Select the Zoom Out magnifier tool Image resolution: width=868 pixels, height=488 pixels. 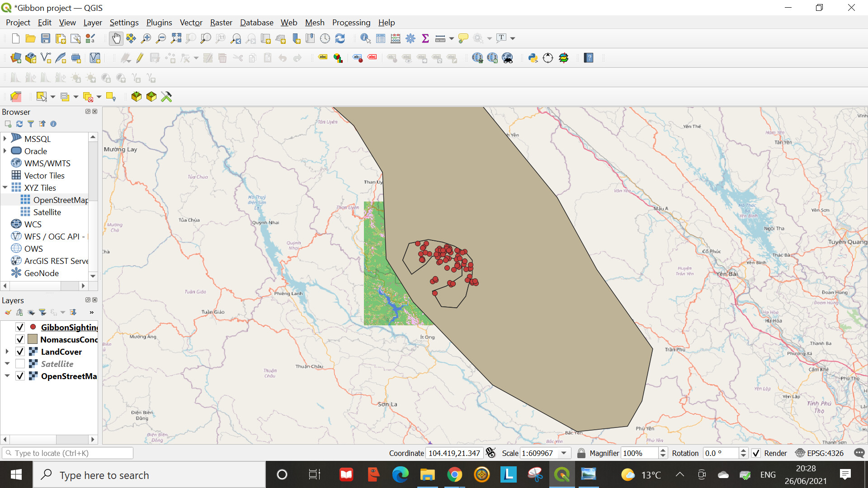coord(160,39)
